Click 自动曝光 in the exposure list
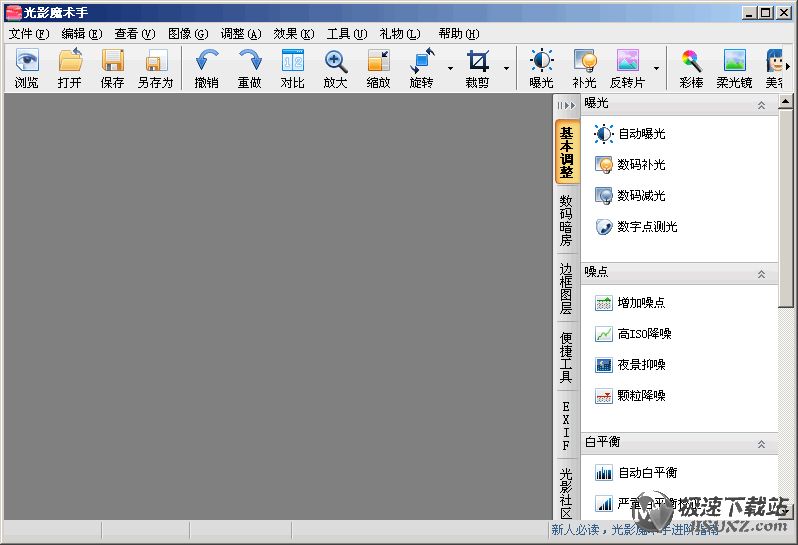 [x=640, y=134]
